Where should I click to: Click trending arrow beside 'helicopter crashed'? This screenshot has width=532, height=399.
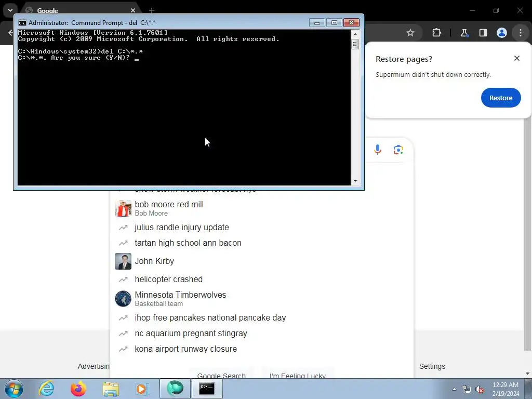[123, 279]
